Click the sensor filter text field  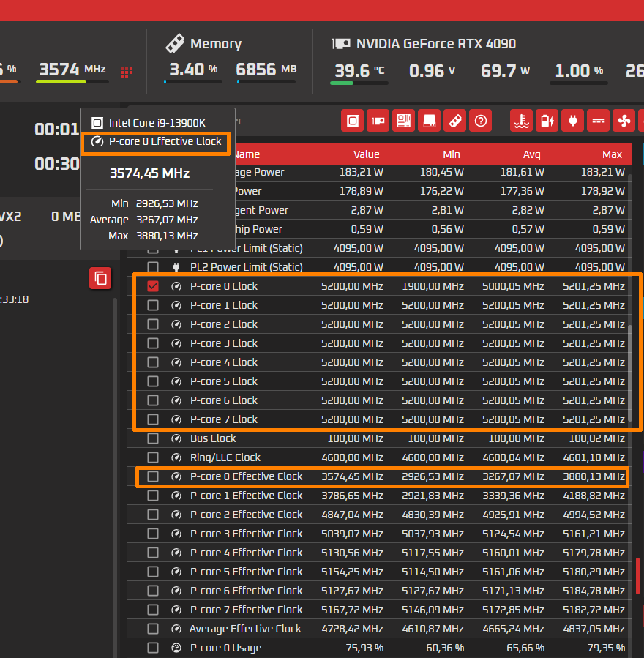click(279, 121)
